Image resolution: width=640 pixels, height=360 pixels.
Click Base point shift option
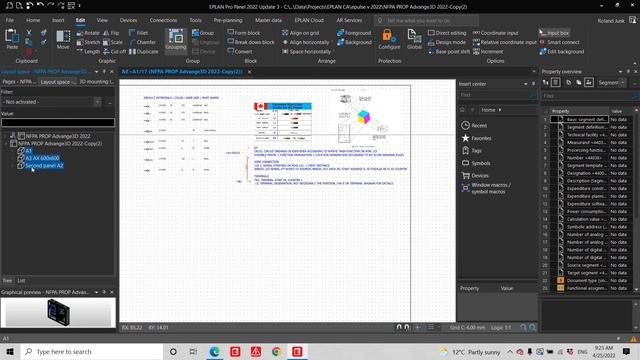[449, 51]
